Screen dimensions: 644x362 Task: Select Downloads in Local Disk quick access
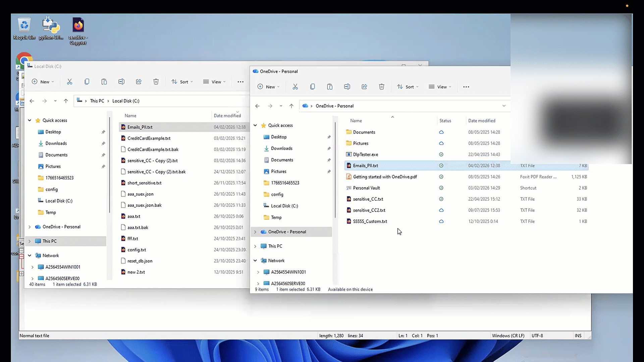tap(56, 143)
